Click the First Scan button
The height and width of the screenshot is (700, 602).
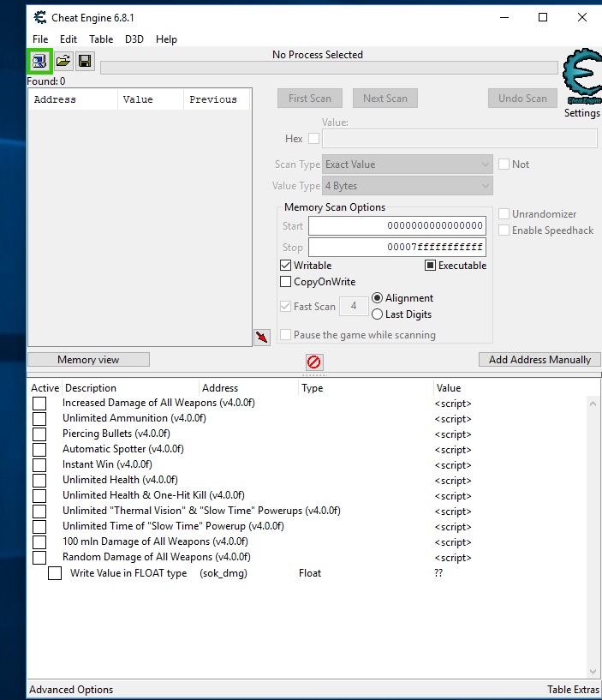tap(310, 99)
